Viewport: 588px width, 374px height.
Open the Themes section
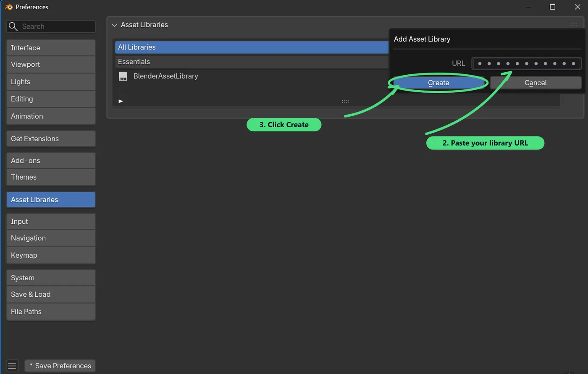click(51, 177)
